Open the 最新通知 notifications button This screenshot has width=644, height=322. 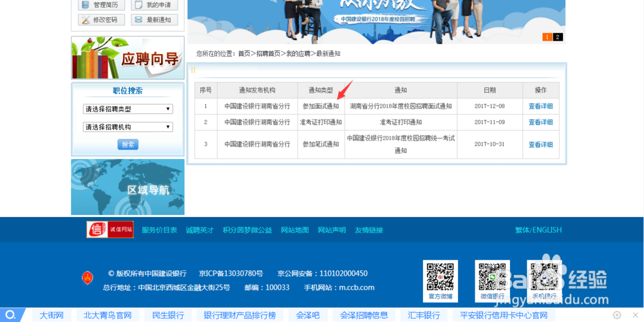click(155, 20)
